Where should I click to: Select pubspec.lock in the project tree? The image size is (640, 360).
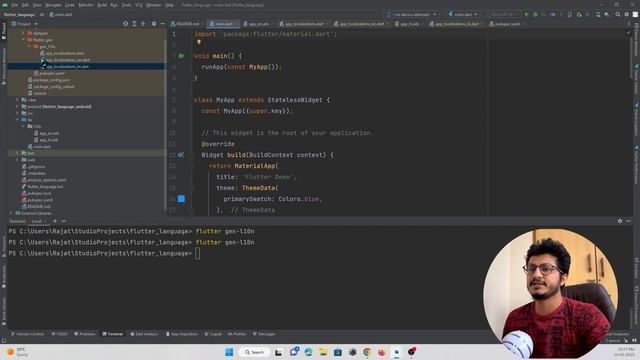click(x=39, y=193)
